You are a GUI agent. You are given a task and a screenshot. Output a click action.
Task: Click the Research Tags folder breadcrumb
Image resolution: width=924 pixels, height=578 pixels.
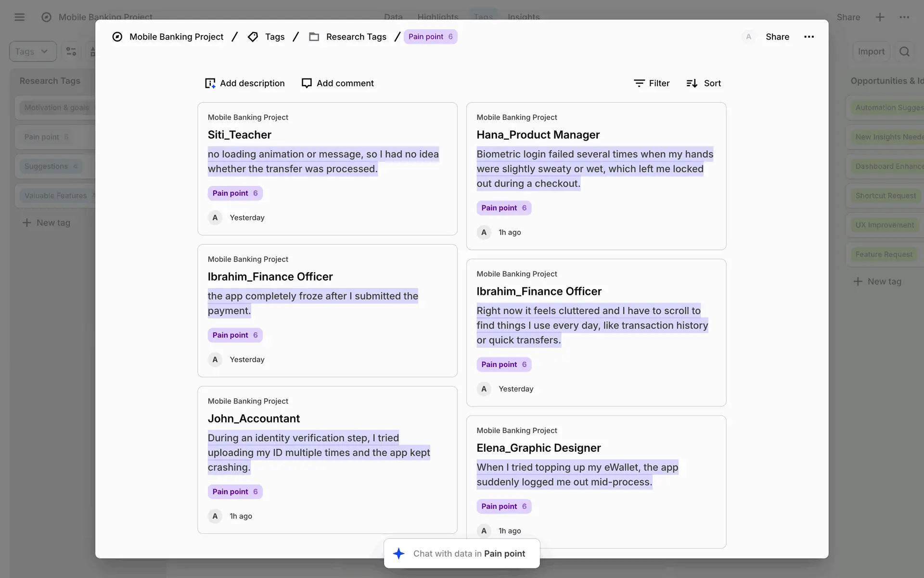pyautogui.click(x=356, y=37)
